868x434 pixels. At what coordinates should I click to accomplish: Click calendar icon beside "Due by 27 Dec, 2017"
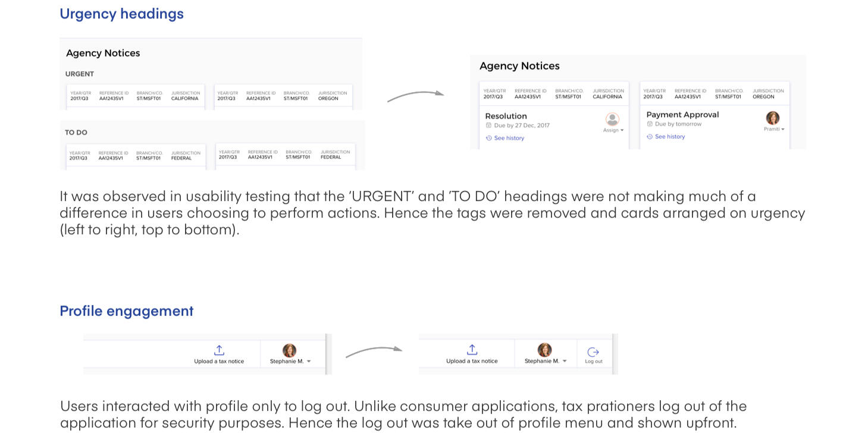click(488, 125)
